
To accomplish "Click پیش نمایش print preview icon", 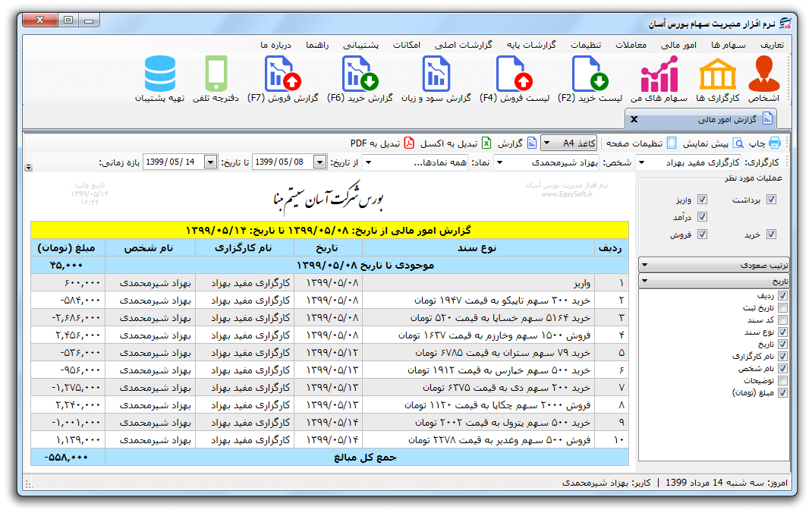I will pos(739,143).
